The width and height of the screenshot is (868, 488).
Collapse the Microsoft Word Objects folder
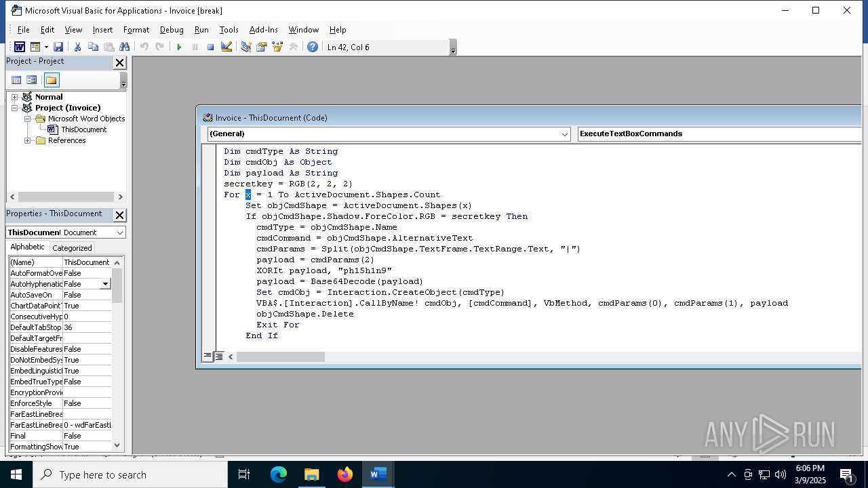point(28,119)
